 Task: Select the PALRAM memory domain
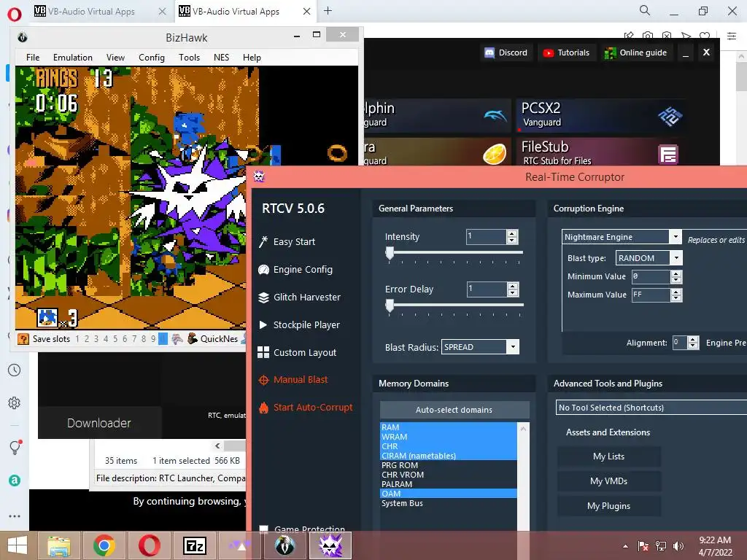449,484
